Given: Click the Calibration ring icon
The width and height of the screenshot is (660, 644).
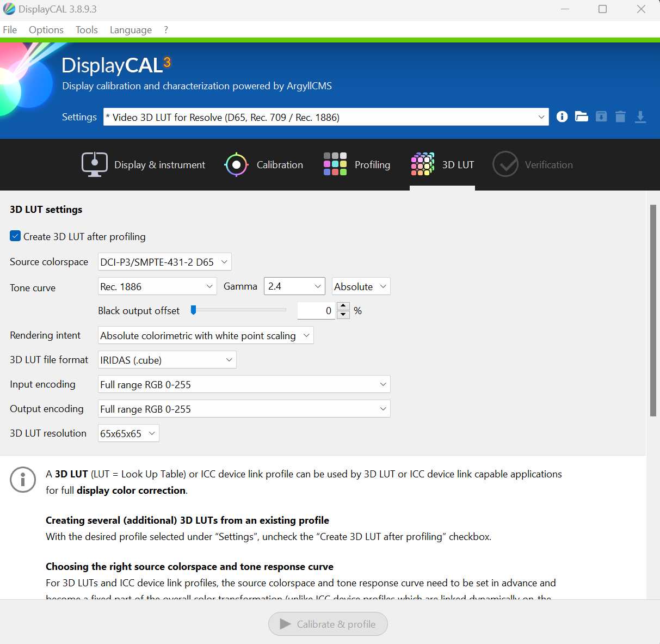Looking at the screenshot, I should tap(236, 164).
